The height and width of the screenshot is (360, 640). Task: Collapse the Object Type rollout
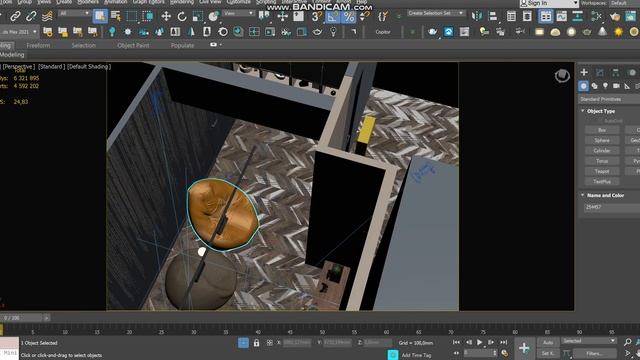(582, 111)
